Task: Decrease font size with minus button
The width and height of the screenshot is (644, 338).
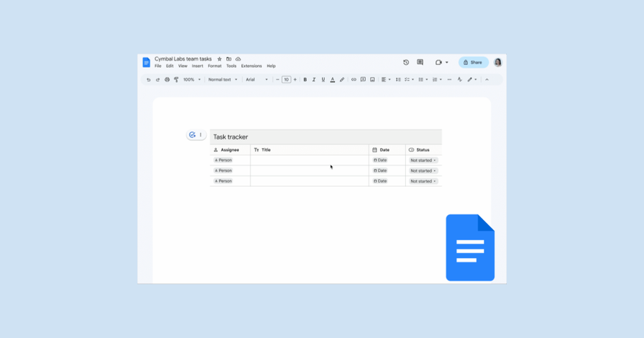Action: click(x=278, y=79)
